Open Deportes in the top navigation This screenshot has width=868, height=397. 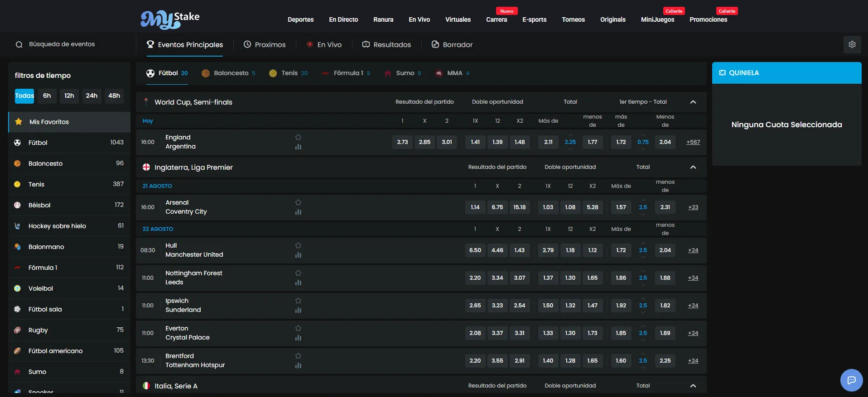[301, 19]
